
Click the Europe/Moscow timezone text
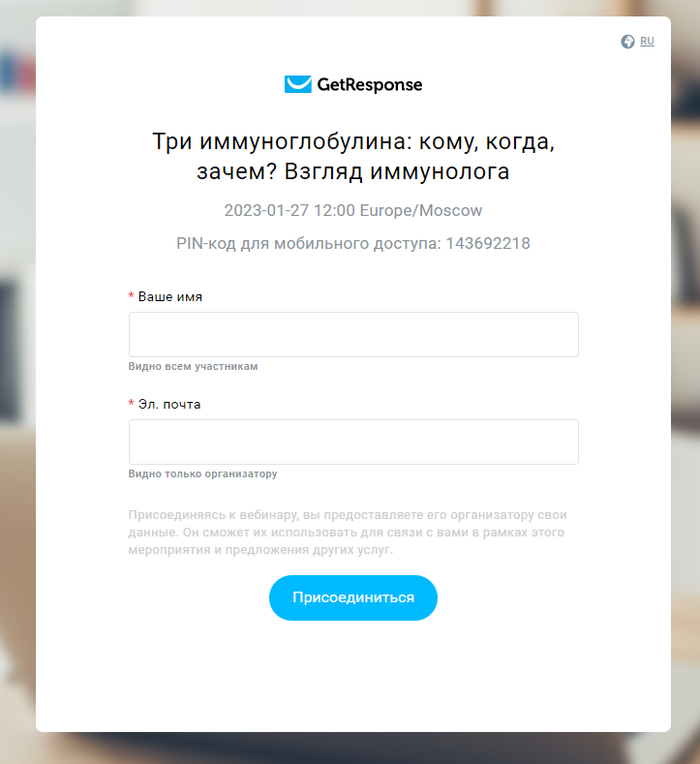point(421,210)
